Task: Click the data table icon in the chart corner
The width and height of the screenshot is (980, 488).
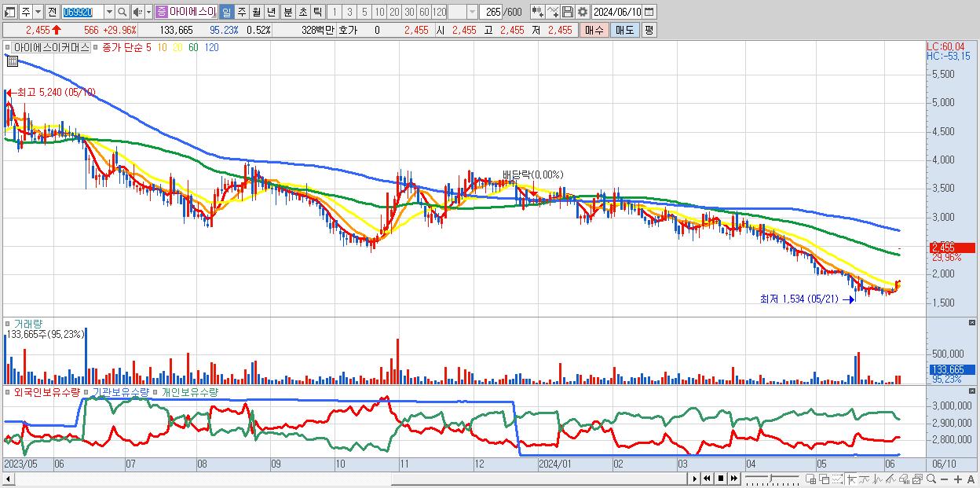Action: pos(12,60)
